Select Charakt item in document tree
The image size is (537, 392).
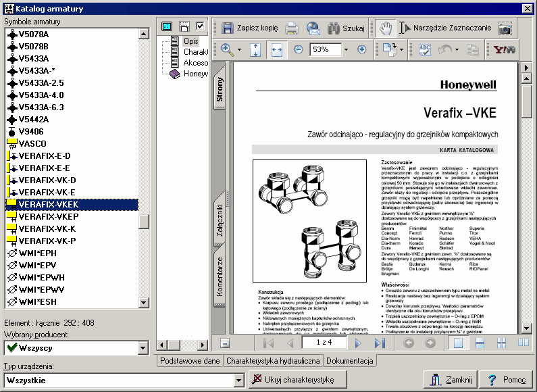click(x=196, y=52)
